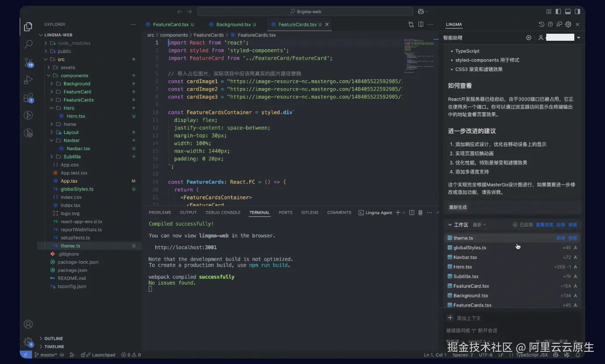The image size is (605, 364).
Task: Switch to the OUTPUT panel tab
Action: point(188,212)
